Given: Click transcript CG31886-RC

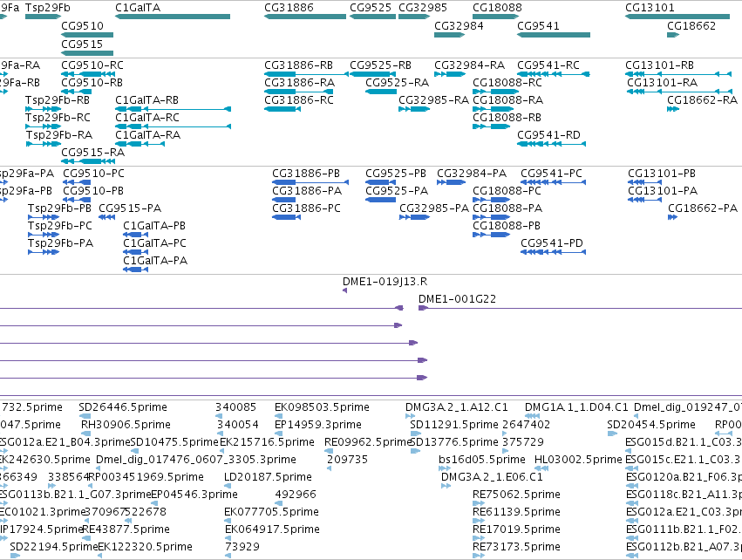Looking at the screenshot, I should (x=282, y=109).
